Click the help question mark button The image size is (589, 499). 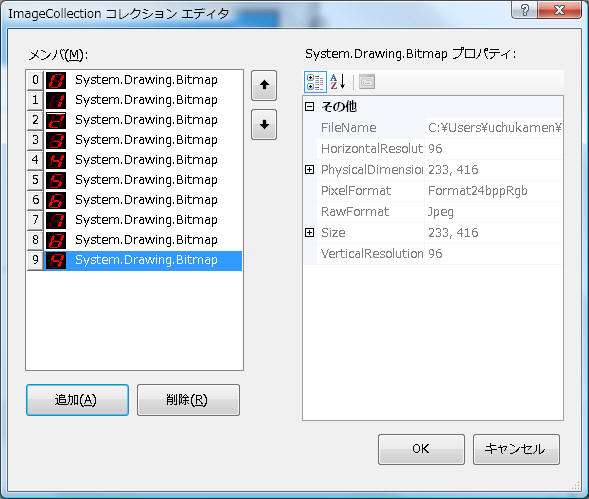coord(524,9)
